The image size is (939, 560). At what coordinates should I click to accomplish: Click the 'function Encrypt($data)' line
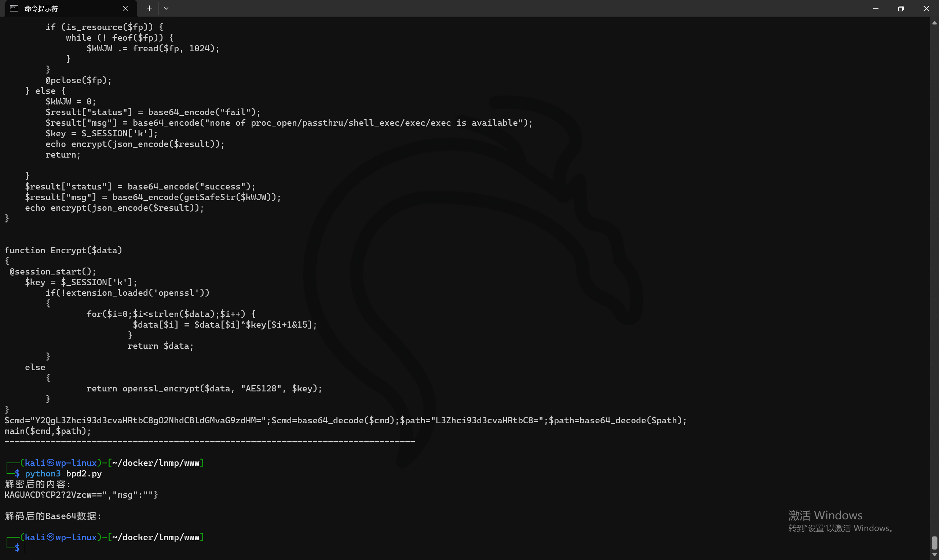point(63,250)
